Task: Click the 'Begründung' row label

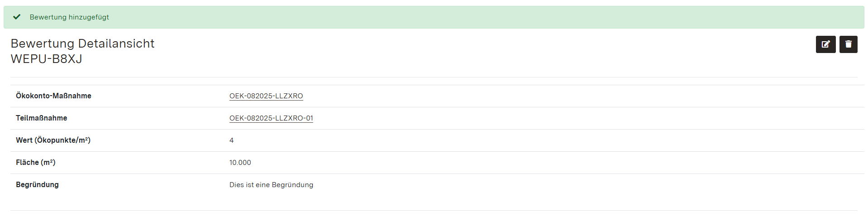Action: [x=37, y=185]
